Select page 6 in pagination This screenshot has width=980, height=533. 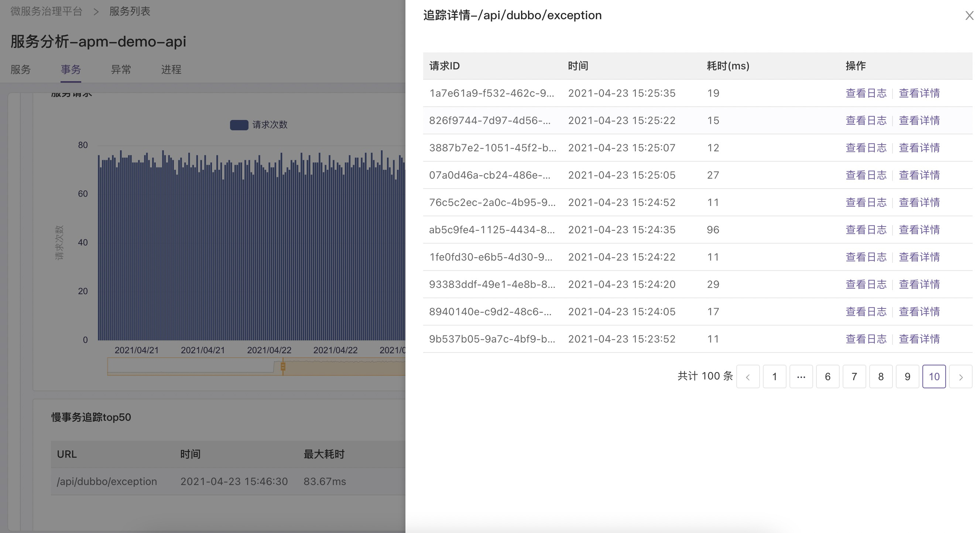coord(828,376)
